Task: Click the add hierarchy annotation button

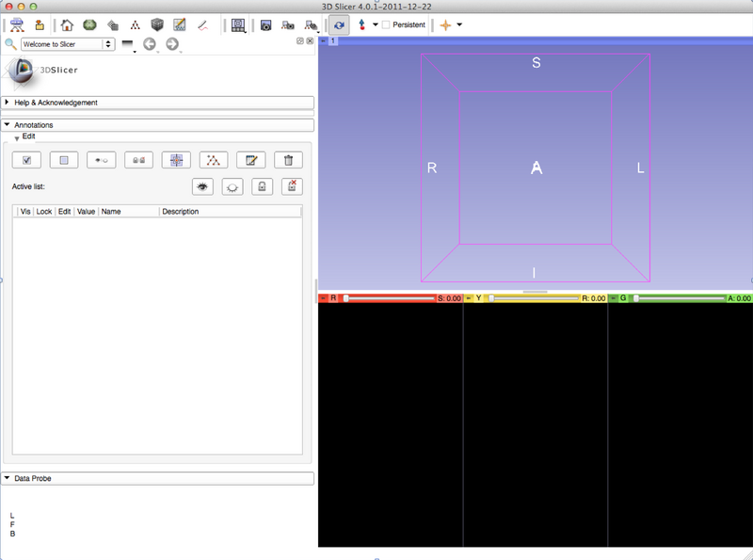Action: click(214, 160)
